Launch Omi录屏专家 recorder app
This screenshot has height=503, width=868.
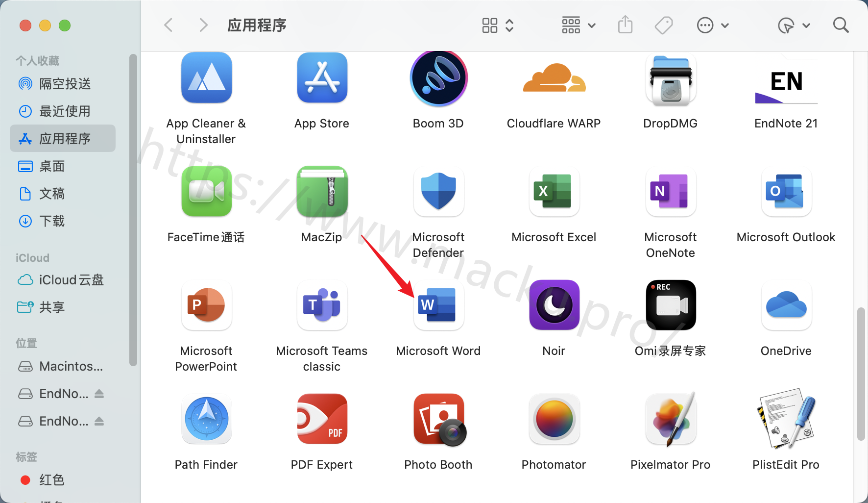671,305
